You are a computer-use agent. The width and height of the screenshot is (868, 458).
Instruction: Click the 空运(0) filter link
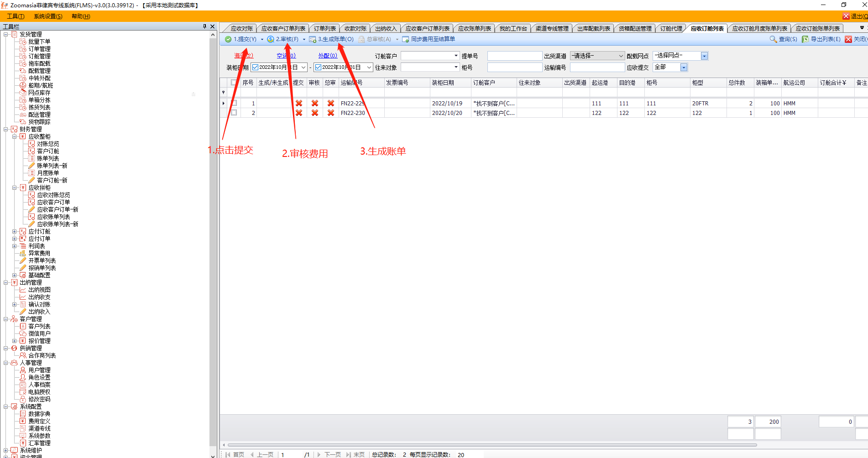[x=286, y=56]
